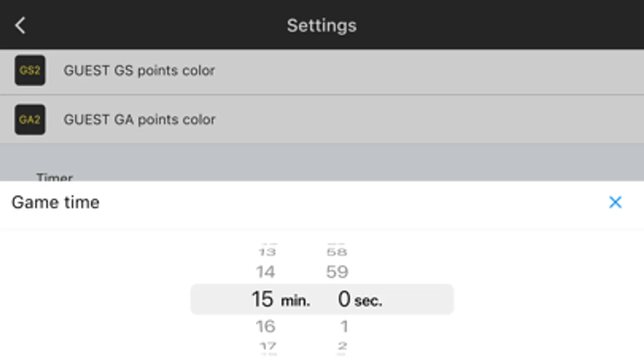Pick 13 in the minutes wheel
Viewport: 644px width, 362px height.
click(x=267, y=252)
